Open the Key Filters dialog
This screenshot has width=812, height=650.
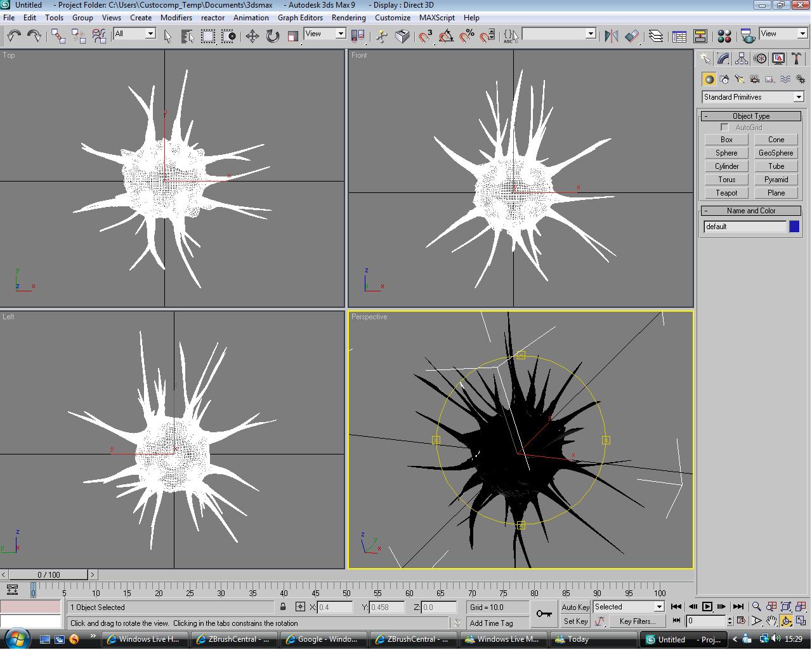click(x=638, y=621)
